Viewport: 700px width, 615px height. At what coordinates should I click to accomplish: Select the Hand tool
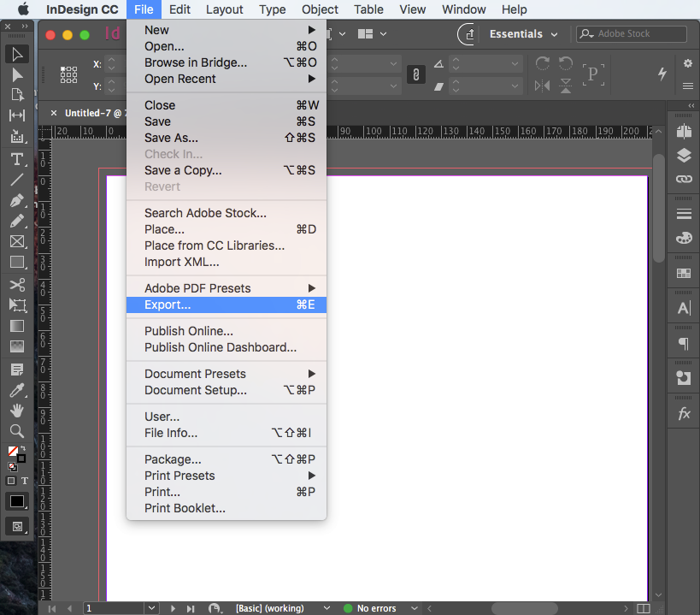(16, 411)
